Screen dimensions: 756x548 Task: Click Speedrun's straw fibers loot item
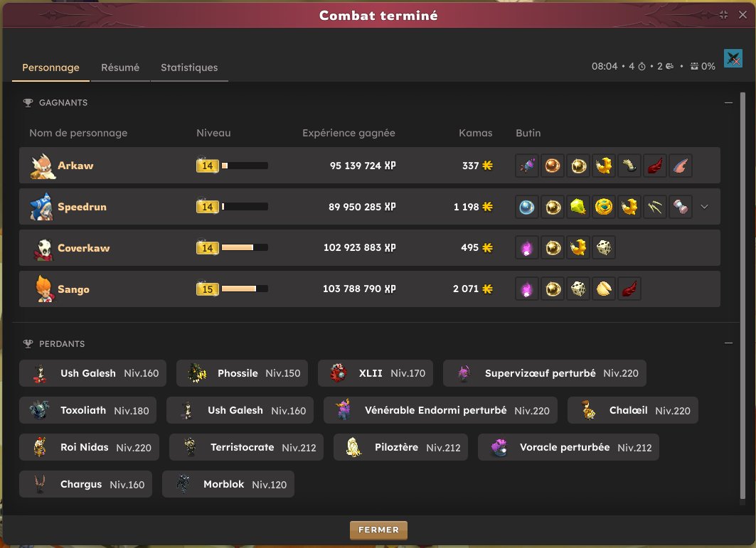(655, 208)
